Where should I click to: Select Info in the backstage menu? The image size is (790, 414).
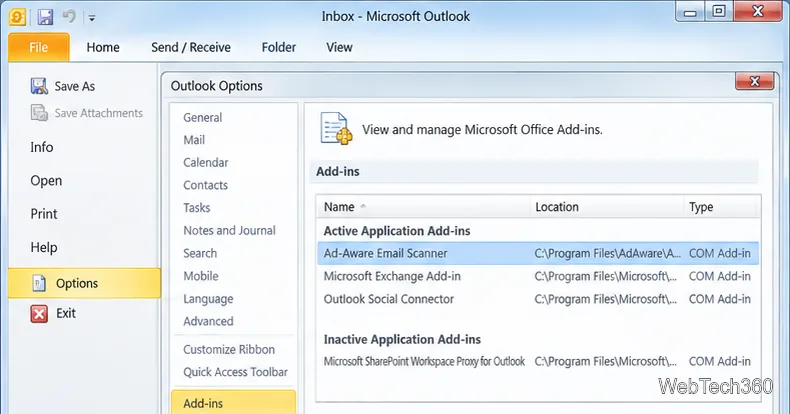click(42, 147)
